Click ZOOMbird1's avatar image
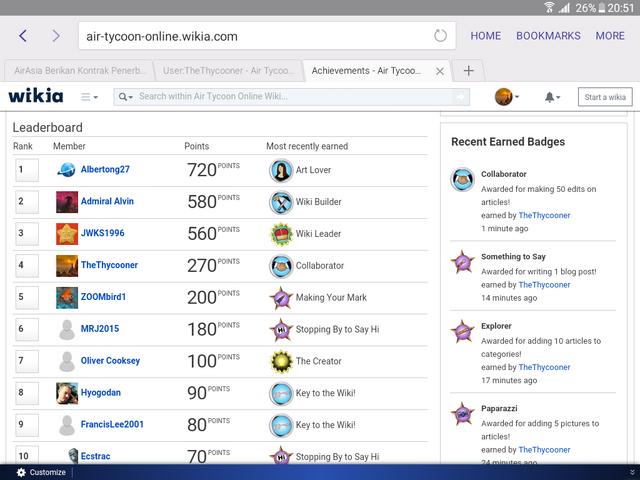 (x=67, y=297)
